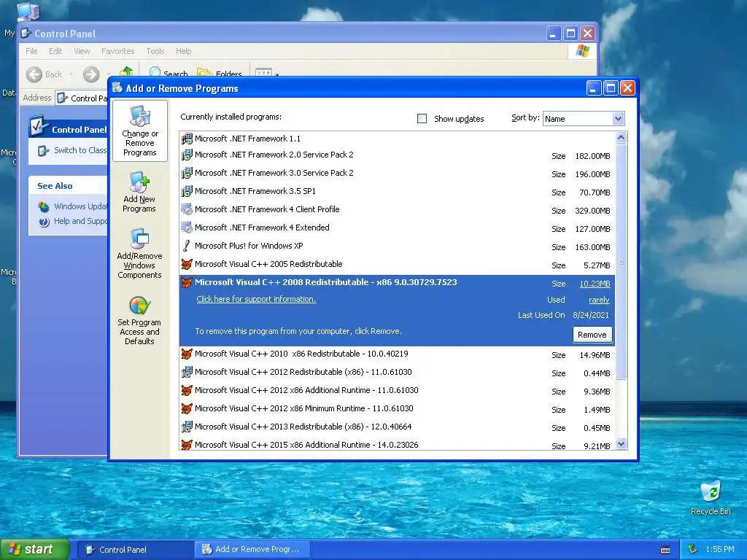The height and width of the screenshot is (560, 747).
Task: Click the taskbar clock showing 1:55 PM
Action: pyautogui.click(x=720, y=550)
